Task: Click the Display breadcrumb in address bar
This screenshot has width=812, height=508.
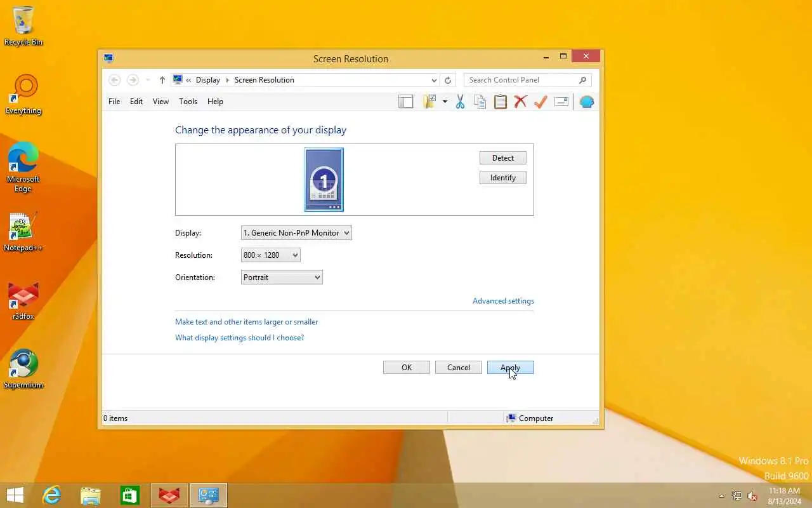Action: click(x=208, y=80)
